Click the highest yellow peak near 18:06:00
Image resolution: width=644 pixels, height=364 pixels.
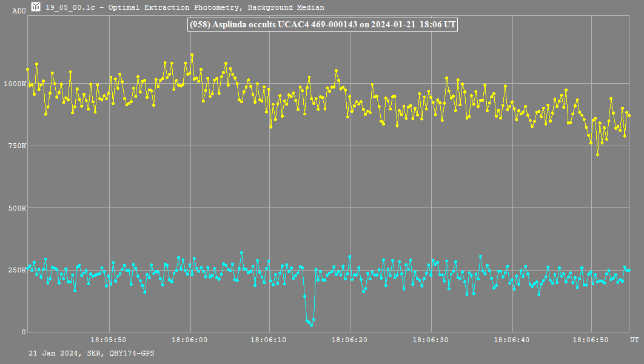[192, 55]
